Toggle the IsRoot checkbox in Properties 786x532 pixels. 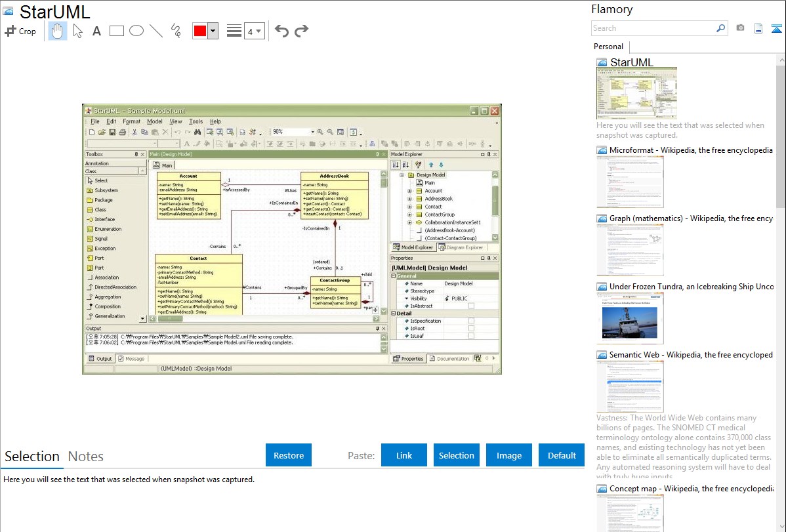pyautogui.click(x=471, y=329)
